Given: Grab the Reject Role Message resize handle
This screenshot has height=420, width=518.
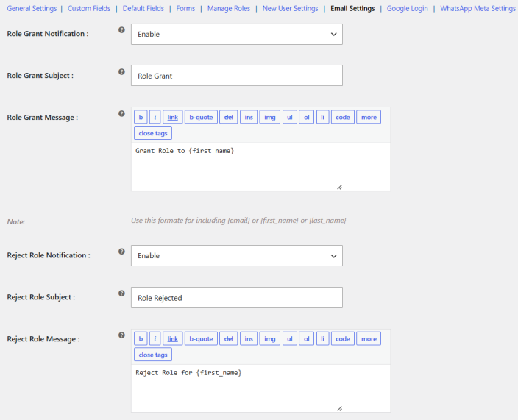Looking at the screenshot, I should [x=340, y=409].
